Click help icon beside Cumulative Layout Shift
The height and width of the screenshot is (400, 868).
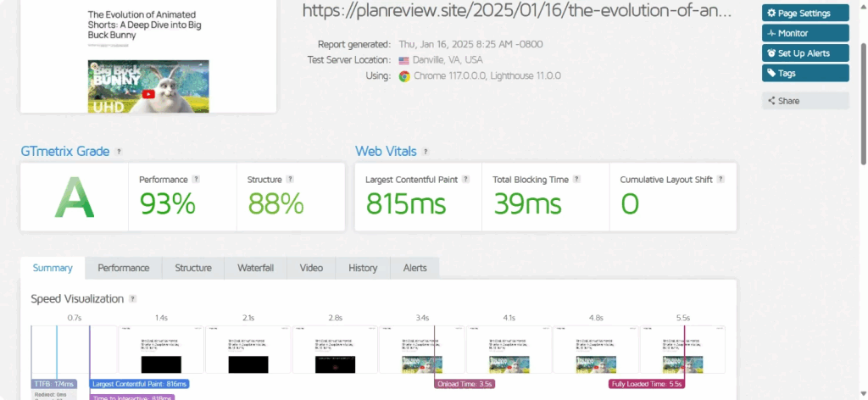click(721, 180)
